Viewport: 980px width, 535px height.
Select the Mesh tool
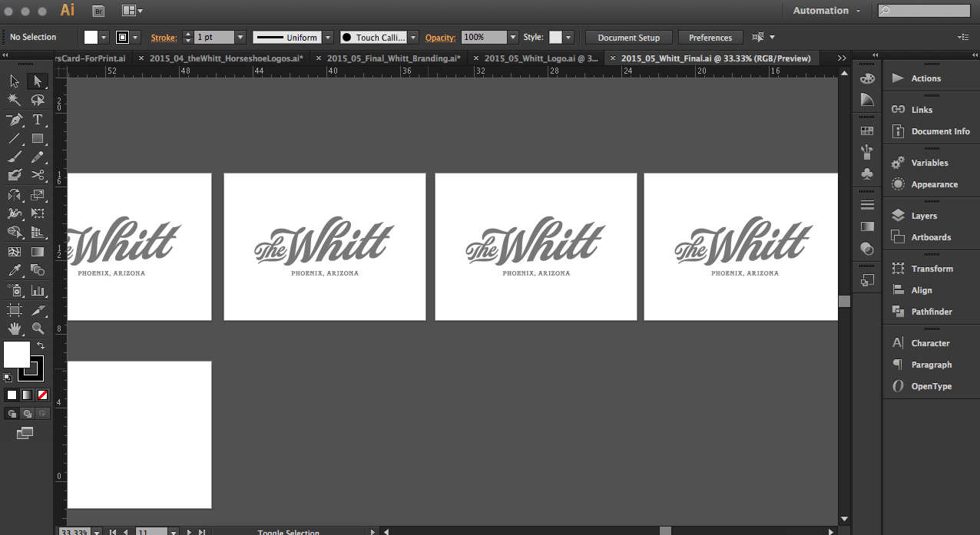(14, 252)
